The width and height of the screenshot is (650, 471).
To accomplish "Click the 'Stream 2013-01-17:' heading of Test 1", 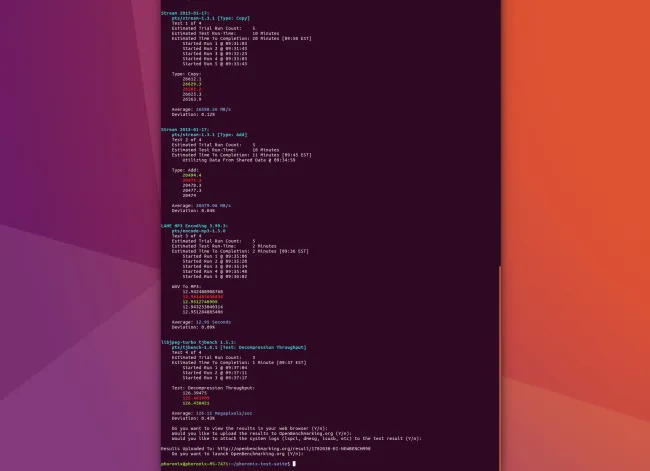I will point(185,13).
